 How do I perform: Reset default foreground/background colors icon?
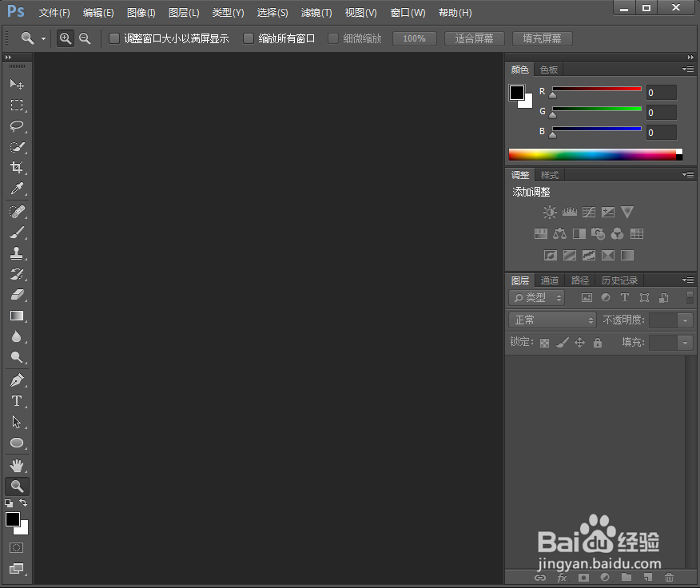(9, 503)
